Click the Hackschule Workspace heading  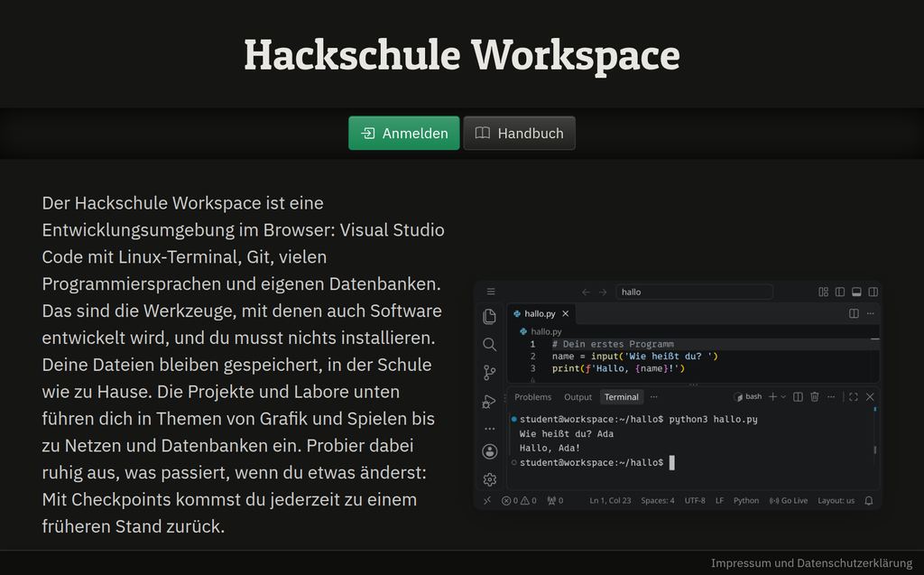click(462, 55)
